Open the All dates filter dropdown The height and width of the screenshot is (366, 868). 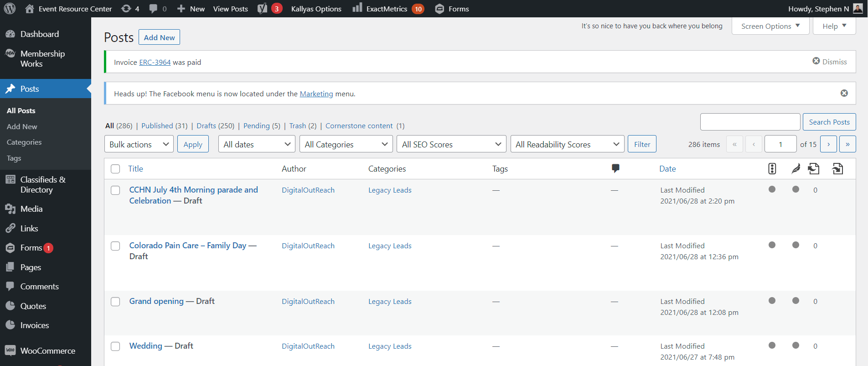pyautogui.click(x=257, y=144)
